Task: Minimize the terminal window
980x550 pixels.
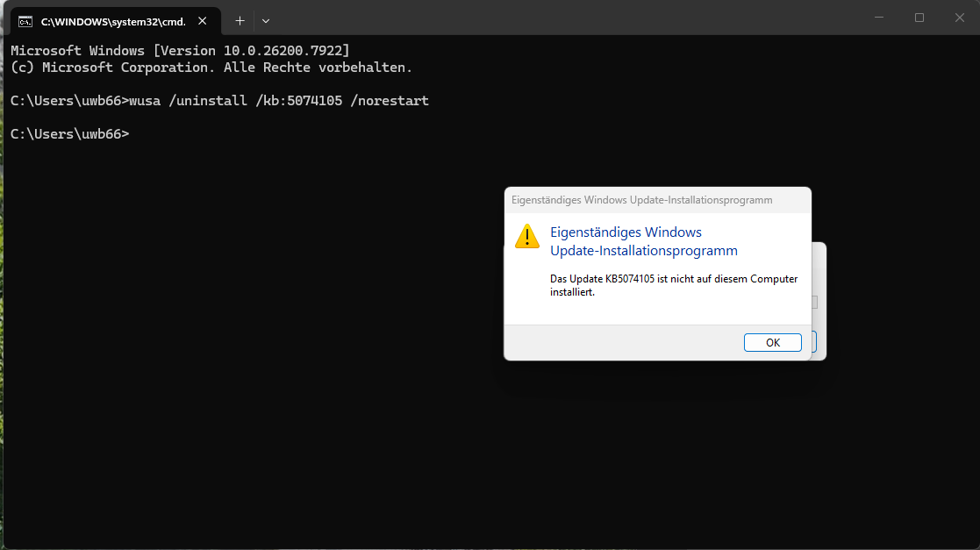Action: pyautogui.click(x=879, y=18)
